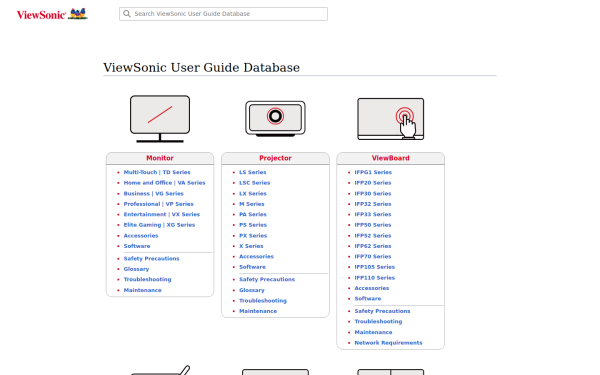Open Safety Precautions under Monitor

152,259
